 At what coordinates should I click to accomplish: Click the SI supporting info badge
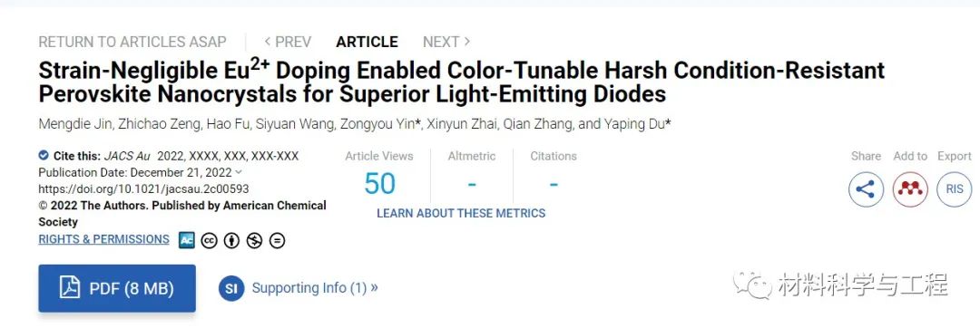(231, 288)
